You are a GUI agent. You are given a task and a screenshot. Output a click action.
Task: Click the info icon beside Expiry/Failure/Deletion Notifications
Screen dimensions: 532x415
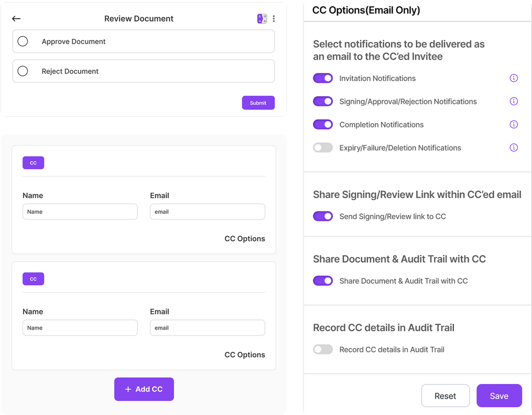tap(514, 147)
